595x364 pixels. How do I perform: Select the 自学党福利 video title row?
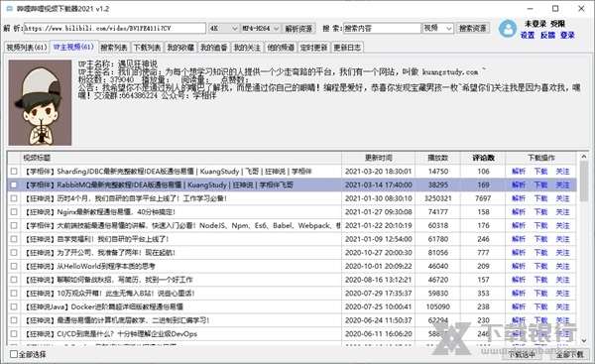[x=97, y=239]
